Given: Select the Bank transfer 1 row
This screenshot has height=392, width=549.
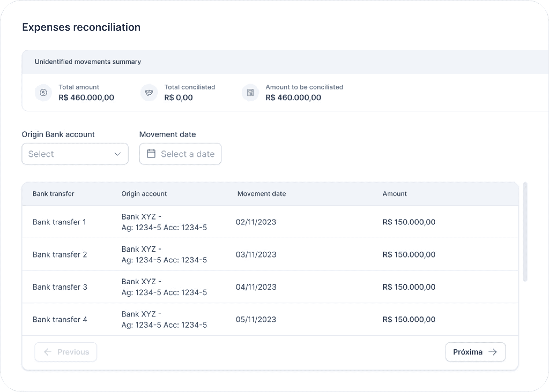Looking at the screenshot, I should [59, 222].
